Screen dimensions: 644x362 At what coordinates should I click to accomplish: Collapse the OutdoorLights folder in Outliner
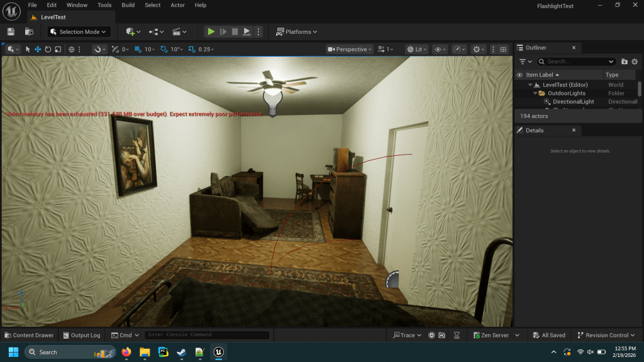pyautogui.click(x=535, y=93)
